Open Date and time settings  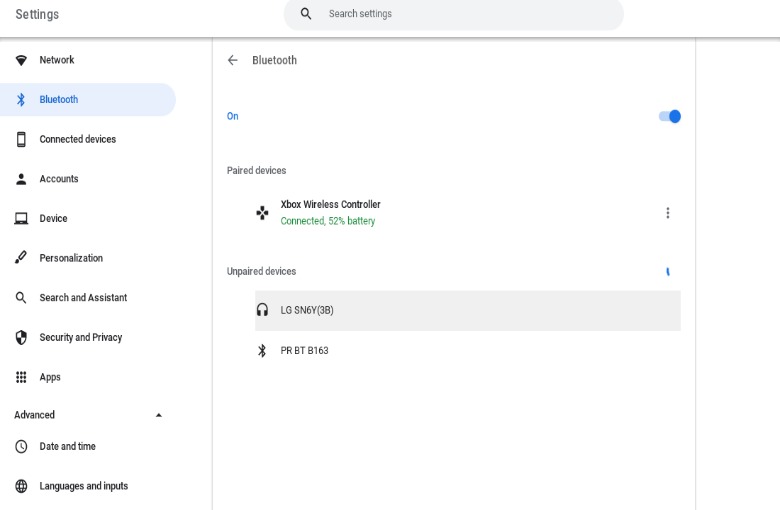[67, 446]
